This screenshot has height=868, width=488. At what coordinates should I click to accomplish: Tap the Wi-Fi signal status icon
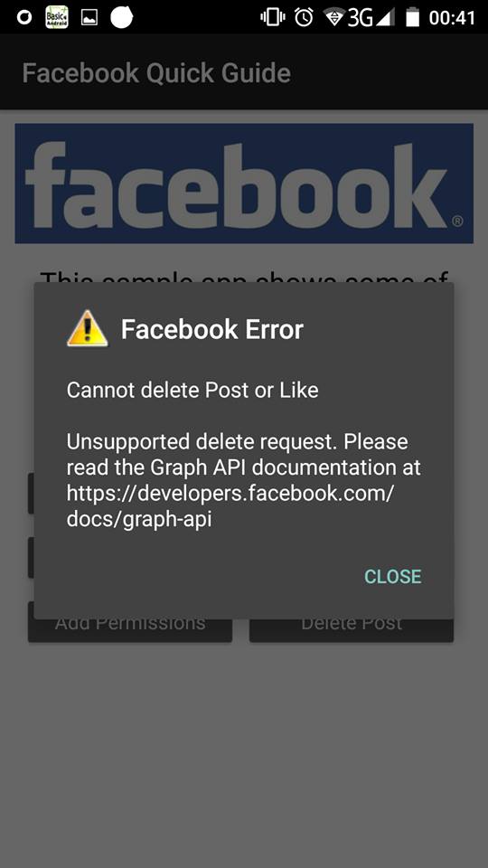click(333, 18)
